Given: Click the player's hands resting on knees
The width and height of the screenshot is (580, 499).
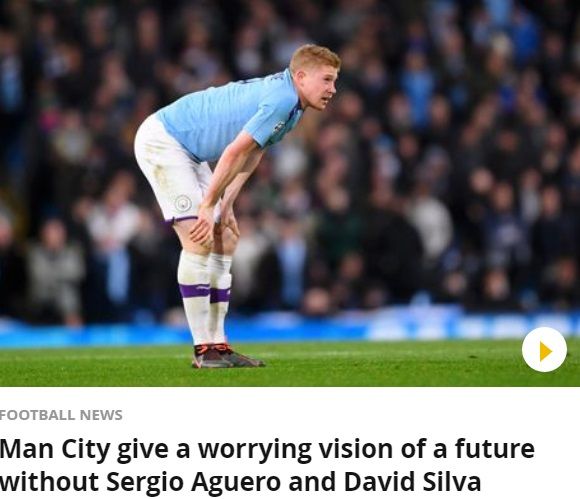Looking at the screenshot, I should coord(215,227).
